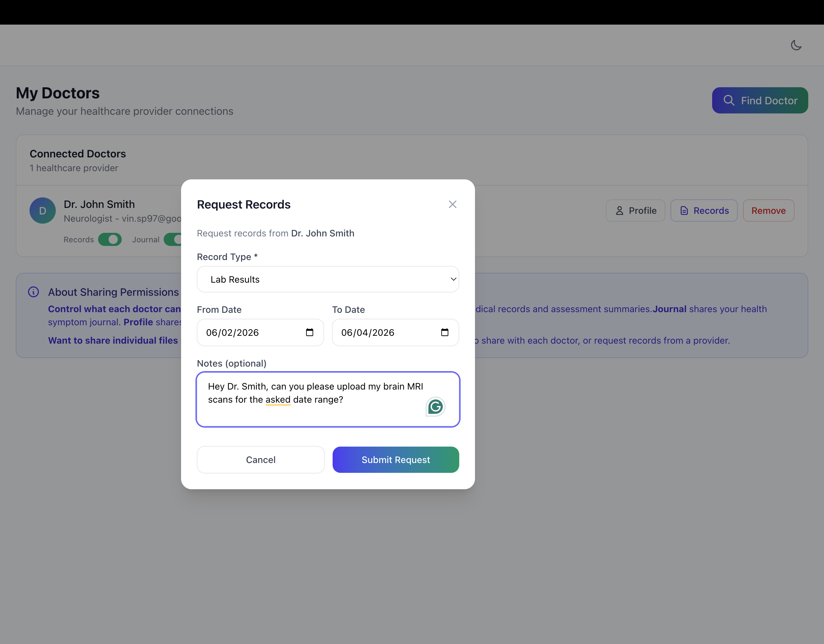Close the Request Records dialog
The width and height of the screenshot is (824, 644).
pos(452,204)
